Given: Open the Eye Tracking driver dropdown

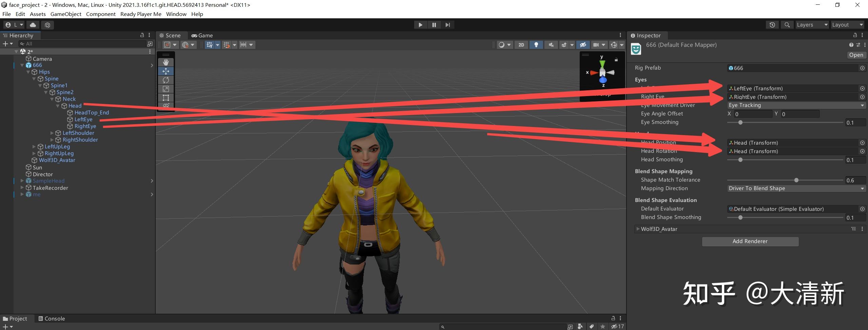Looking at the screenshot, I should point(795,105).
